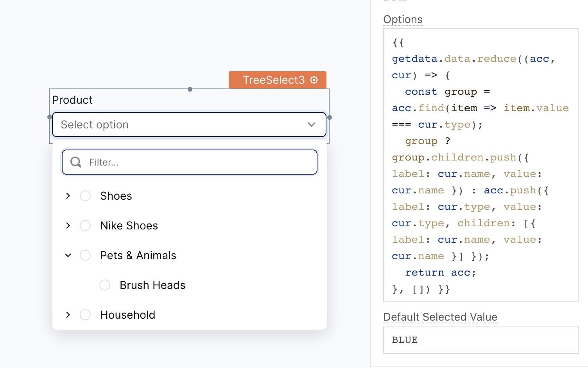Click the Select option placeholder field
This screenshot has width=588, height=368.
point(156,124)
